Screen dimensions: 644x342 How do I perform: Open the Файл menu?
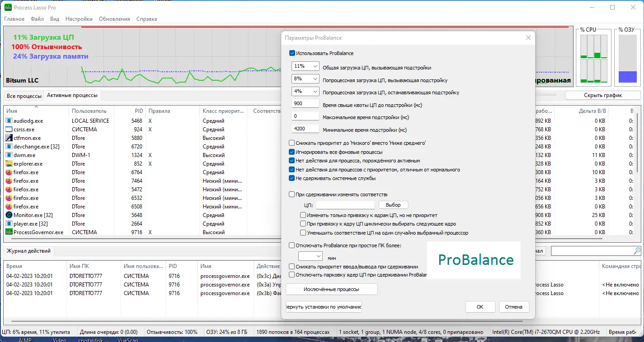pos(37,19)
